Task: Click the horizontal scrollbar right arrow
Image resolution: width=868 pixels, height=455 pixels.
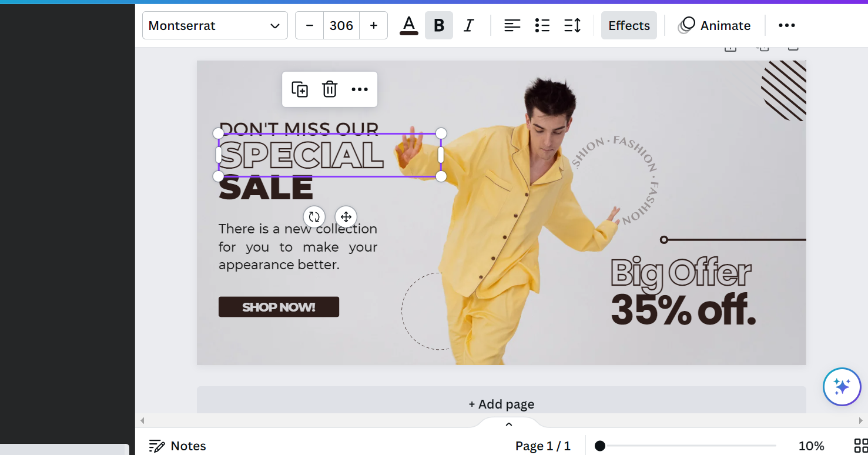Action: (x=862, y=420)
